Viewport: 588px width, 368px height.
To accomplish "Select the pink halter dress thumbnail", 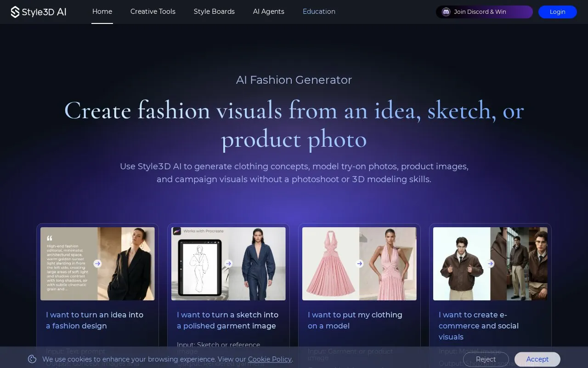I will coord(359,264).
